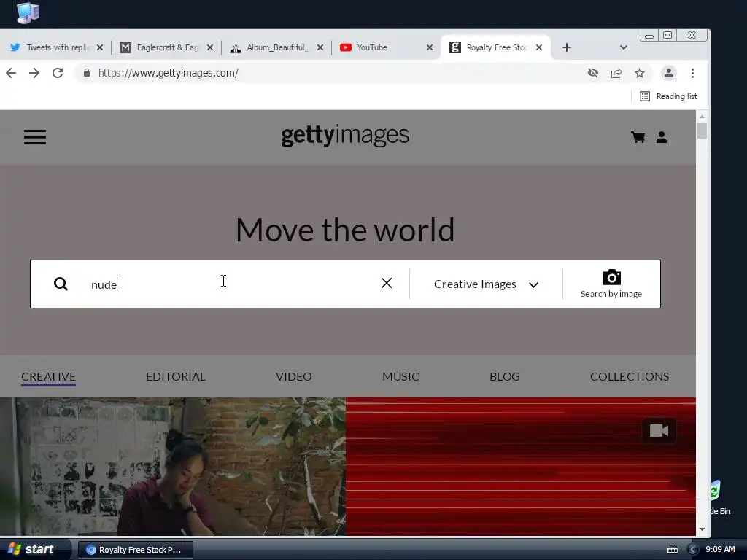The height and width of the screenshot is (560, 747).
Task: Open the Reading list
Action: [x=668, y=96]
